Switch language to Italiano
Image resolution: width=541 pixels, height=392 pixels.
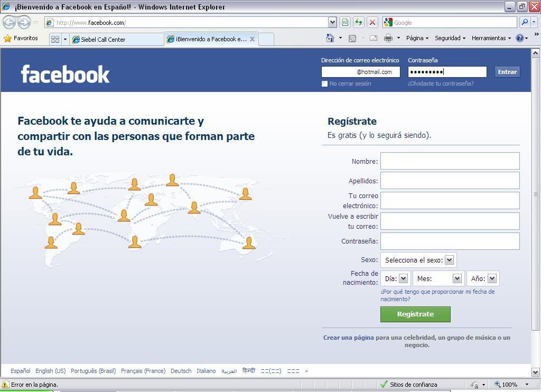click(x=206, y=371)
